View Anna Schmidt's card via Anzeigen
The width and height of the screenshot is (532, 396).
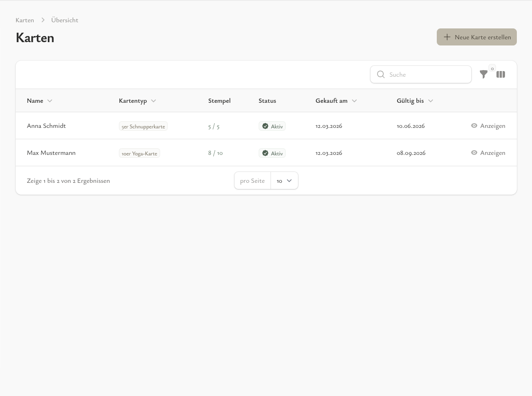(492, 126)
